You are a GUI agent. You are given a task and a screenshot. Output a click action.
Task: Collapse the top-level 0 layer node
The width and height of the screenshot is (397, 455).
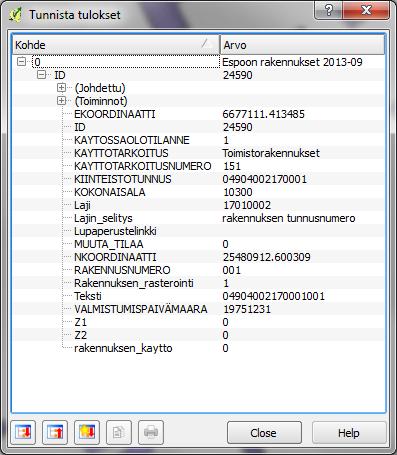pyautogui.click(x=21, y=62)
